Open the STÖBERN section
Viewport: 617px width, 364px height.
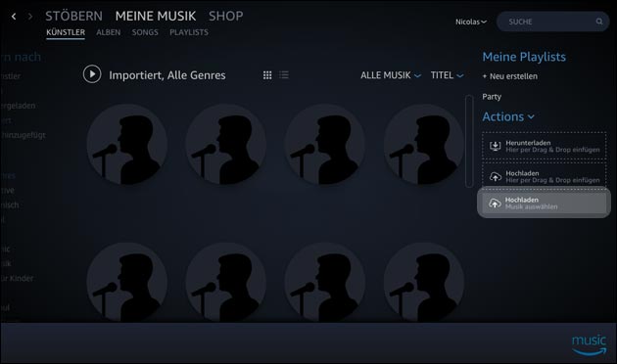coord(74,16)
